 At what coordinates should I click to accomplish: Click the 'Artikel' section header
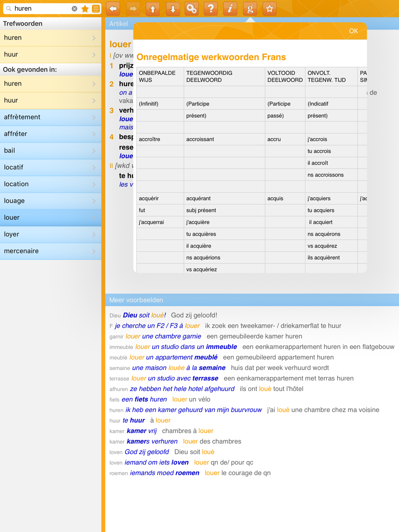119,24
